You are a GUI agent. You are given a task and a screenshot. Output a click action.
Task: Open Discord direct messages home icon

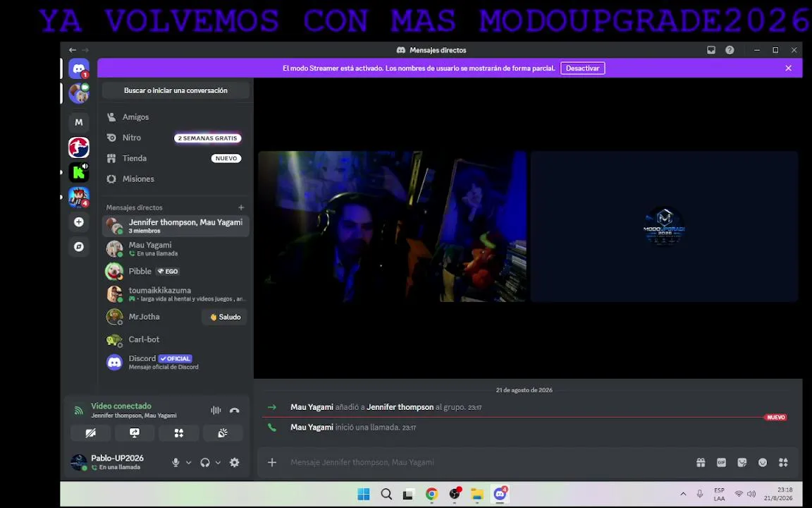79,68
